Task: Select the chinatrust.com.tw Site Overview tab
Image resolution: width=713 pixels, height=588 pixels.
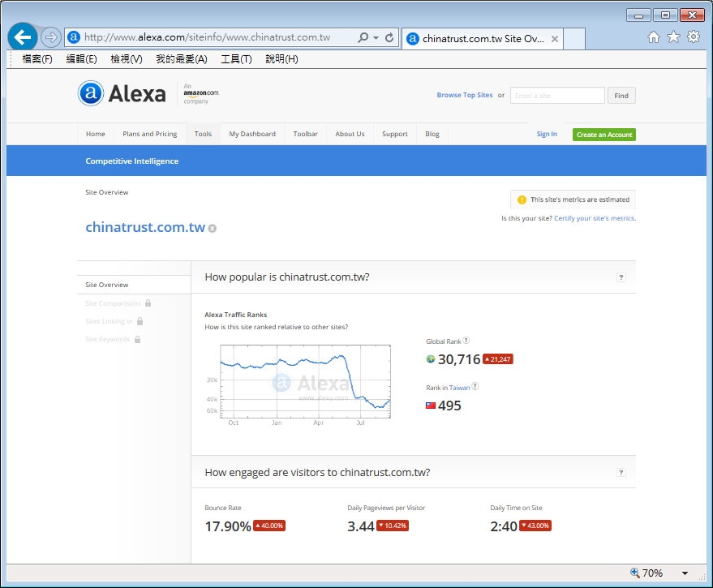Action: pos(483,39)
